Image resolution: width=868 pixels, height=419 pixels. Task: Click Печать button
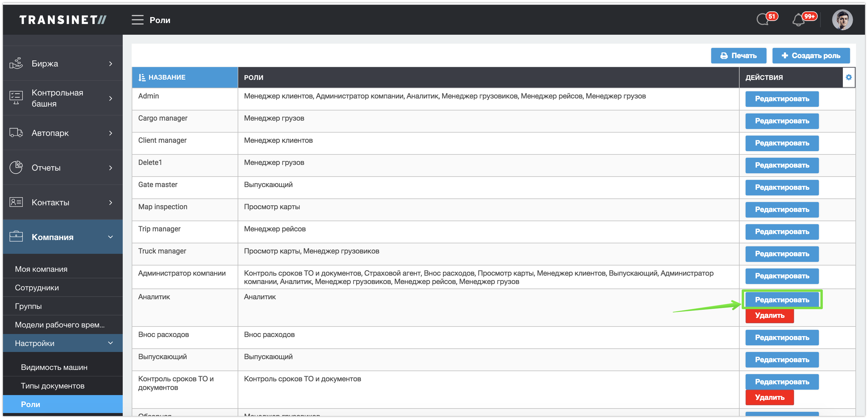coord(738,56)
